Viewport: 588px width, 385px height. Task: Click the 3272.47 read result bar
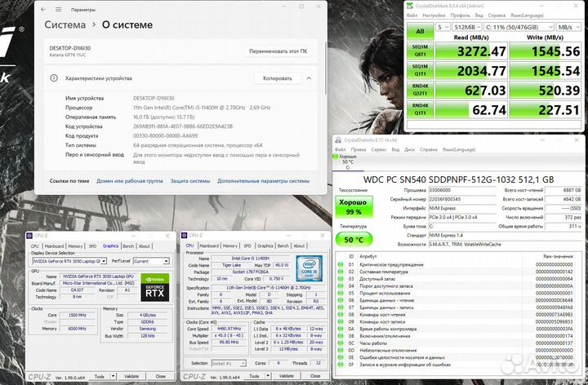(x=471, y=51)
